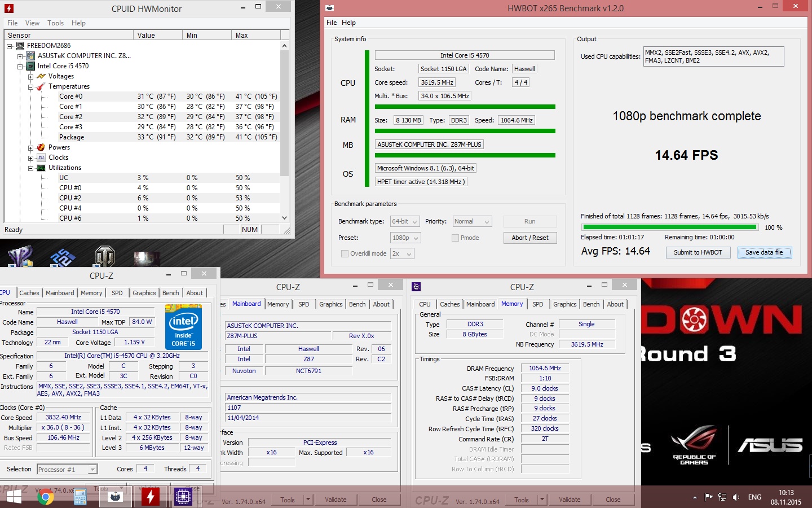The height and width of the screenshot is (508, 812).
Task: Open the Tools menu in HWMonitor
Action: coord(55,23)
